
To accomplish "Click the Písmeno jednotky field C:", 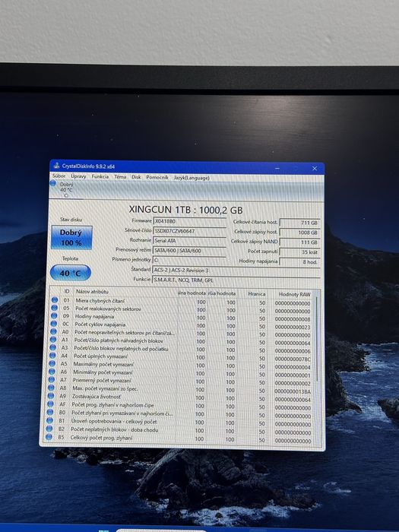I will 190,260.
